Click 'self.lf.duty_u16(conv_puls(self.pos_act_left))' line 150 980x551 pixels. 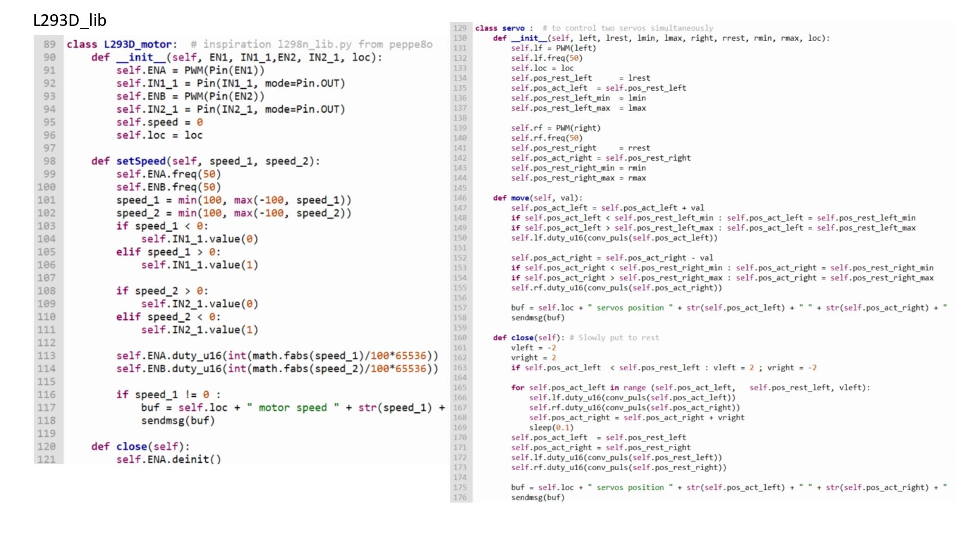(614, 238)
